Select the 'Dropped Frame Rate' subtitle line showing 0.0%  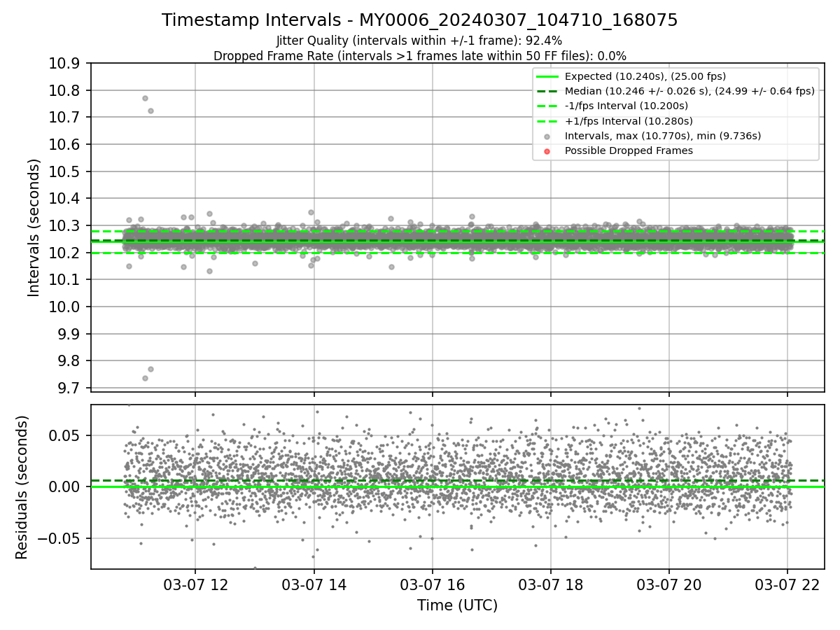pyautogui.click(x=420, y=55)
